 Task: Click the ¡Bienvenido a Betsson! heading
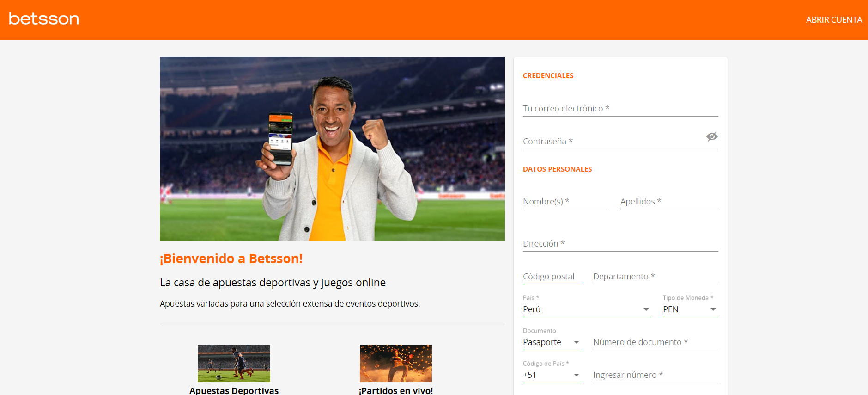(x=231, y=259)
